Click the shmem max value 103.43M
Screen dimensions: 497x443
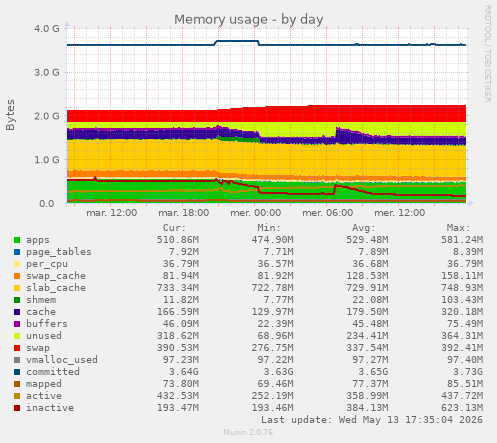(x=462, y=300)
